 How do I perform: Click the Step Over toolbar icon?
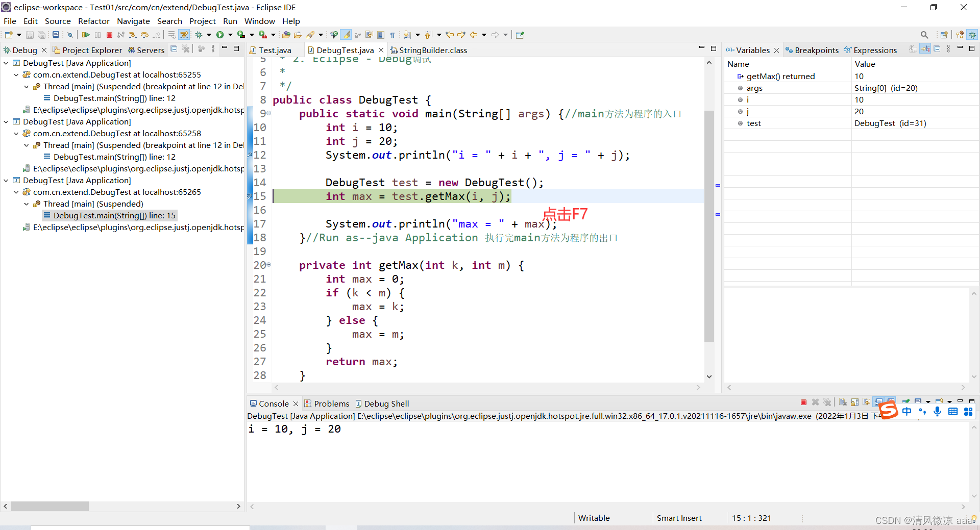144,35
